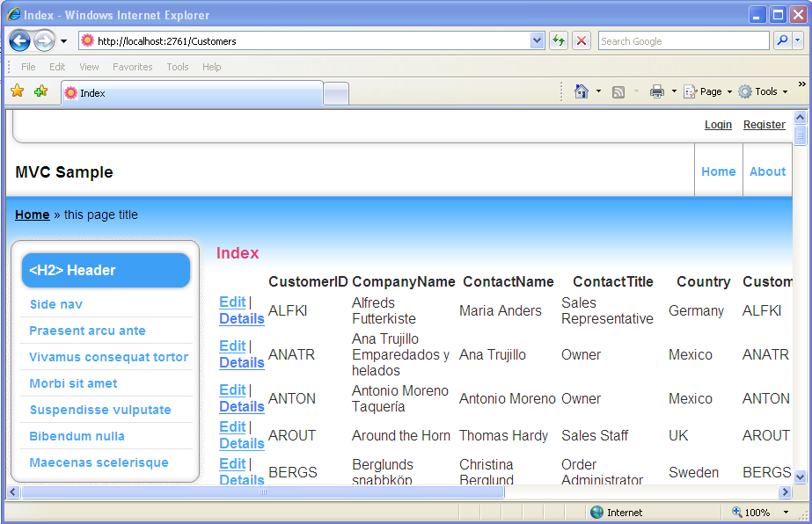Open the Page toolbar menu
The height and width of the screenshot is (524, 812).
[707, 91]
